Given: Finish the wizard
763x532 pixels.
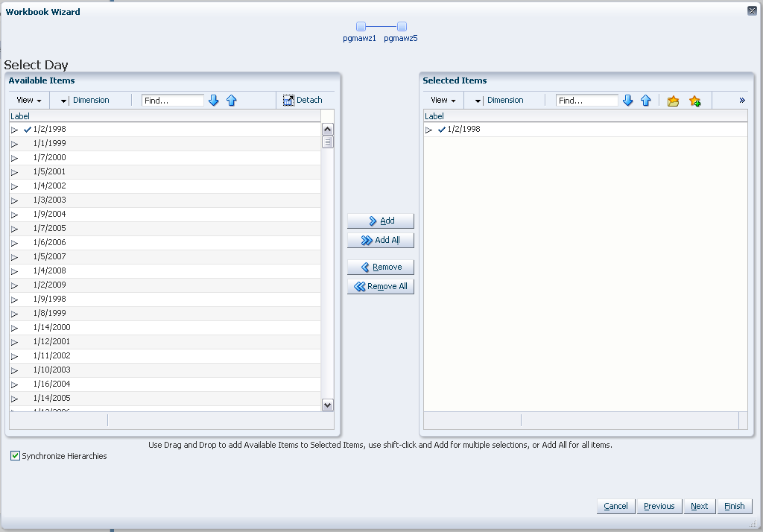Looking at the screenshot, I should (734, 506).
